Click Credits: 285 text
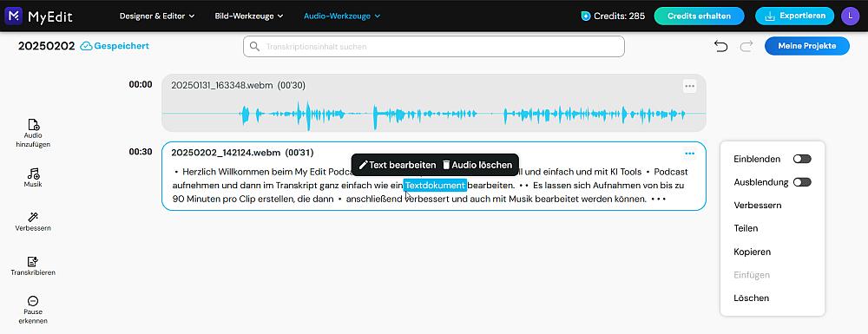 tap(620, 16)
